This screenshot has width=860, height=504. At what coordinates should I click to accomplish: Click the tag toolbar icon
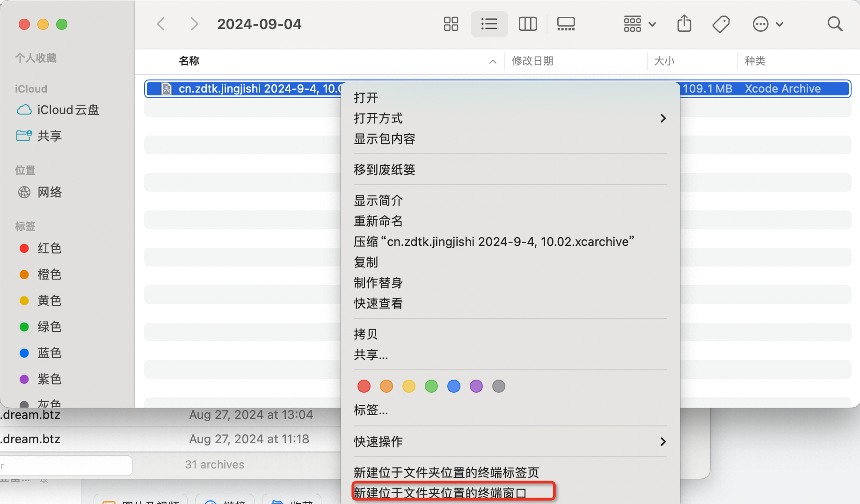721,24
